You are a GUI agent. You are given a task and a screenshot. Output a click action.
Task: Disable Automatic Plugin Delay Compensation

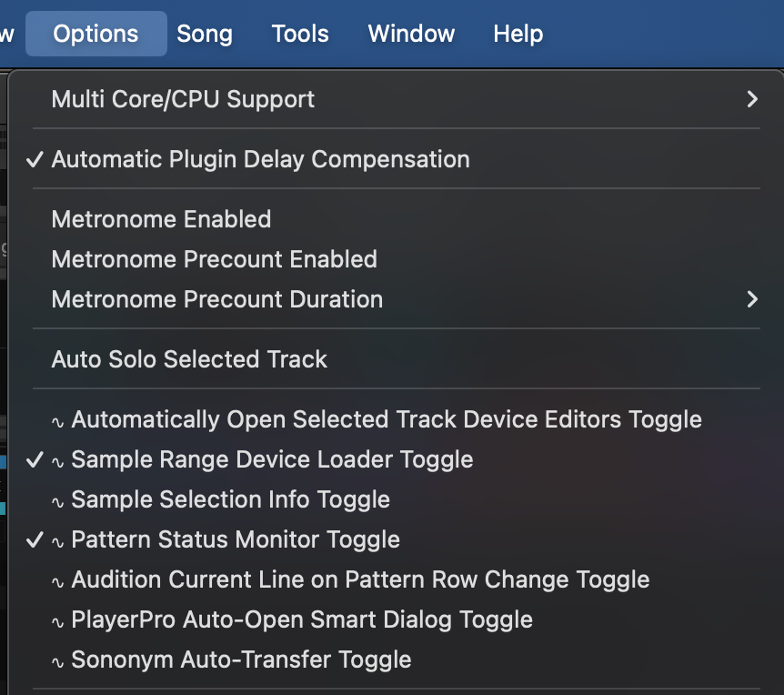(261, 159)
